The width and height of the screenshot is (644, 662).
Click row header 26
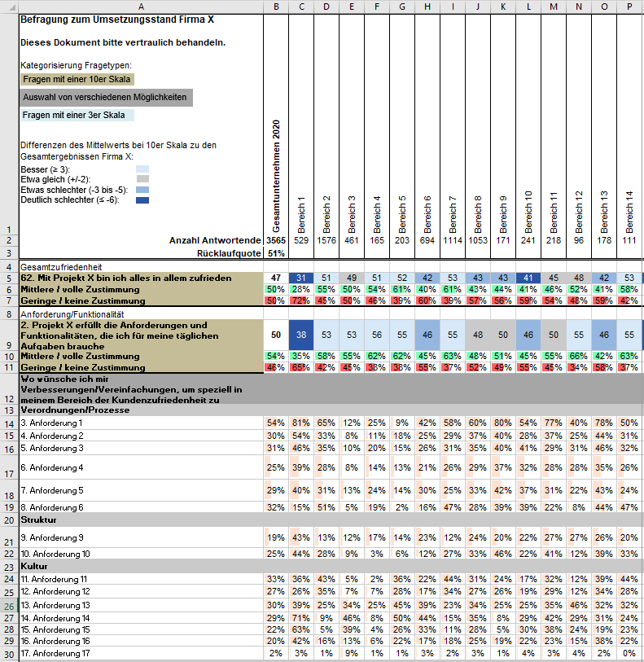pyautogui.click(x=8, y=605)
